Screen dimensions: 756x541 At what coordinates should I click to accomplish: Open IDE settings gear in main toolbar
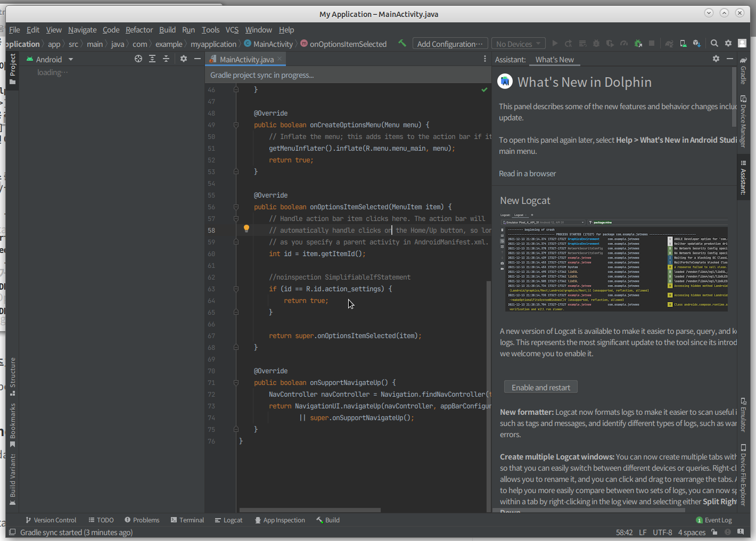pyautogui.click(x=728, y=44)
